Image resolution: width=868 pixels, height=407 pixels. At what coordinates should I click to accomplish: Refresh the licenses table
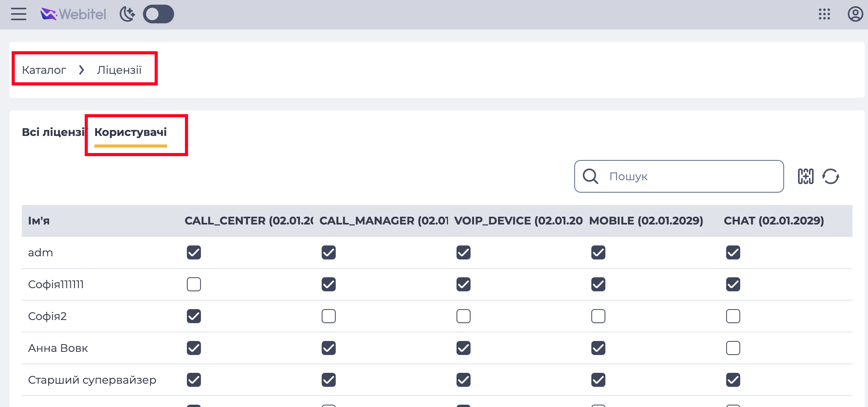pyautogui.click(x=831, y=176)
